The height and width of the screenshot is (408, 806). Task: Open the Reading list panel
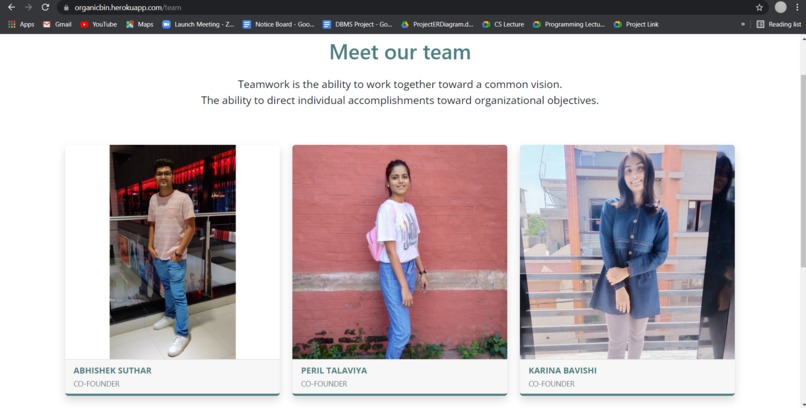point(779,24)
